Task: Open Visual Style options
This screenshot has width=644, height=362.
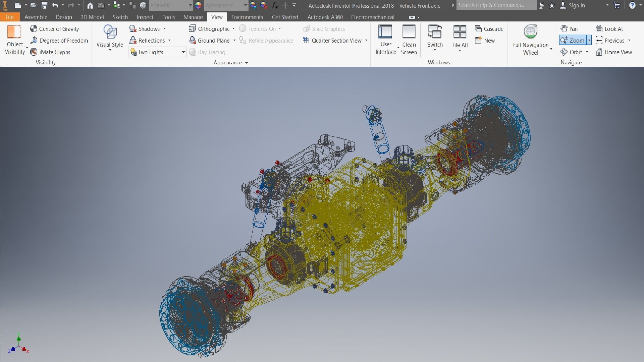Action: [110, 38]
